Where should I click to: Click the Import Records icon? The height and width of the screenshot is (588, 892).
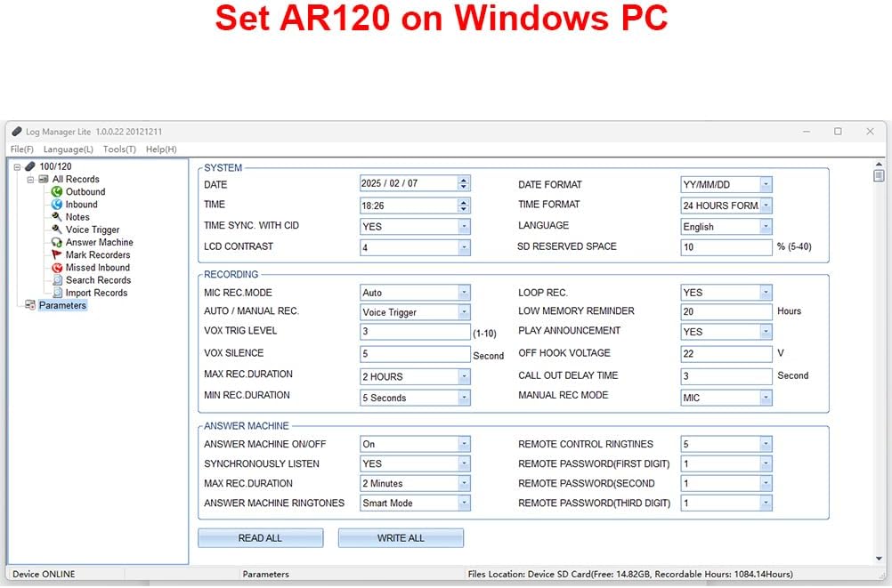tap(57, 293)
